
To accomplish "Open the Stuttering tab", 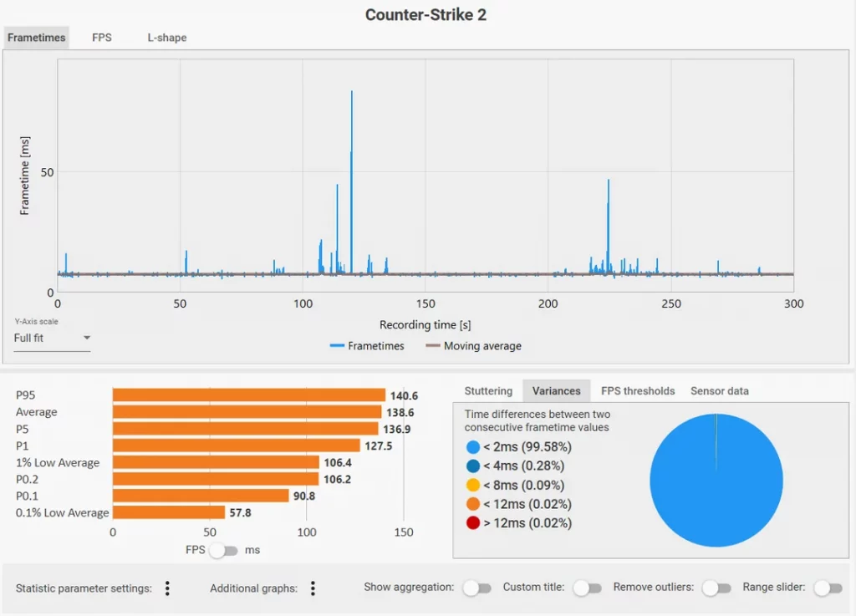I will click(x=488, y=390).
